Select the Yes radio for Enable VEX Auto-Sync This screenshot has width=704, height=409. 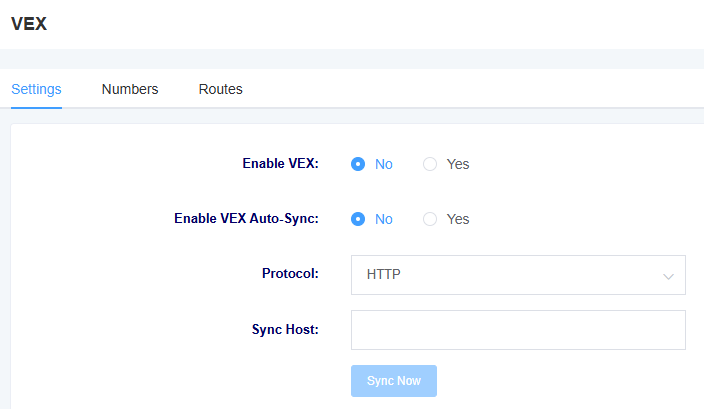[430, 219]
